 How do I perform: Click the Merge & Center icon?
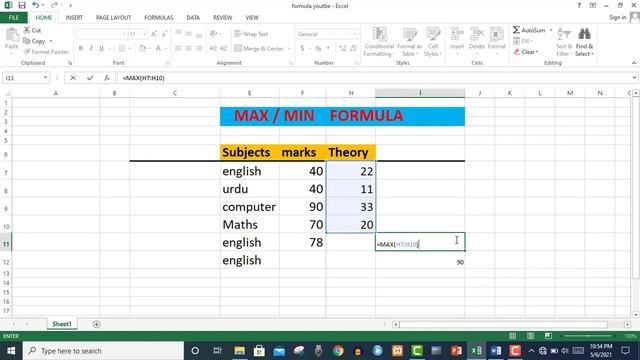238,48
